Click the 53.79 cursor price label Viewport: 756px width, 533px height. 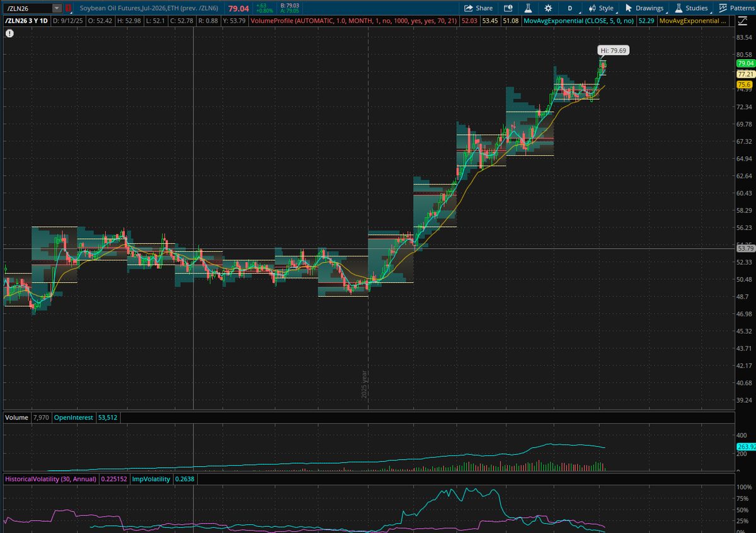(745, 249)
